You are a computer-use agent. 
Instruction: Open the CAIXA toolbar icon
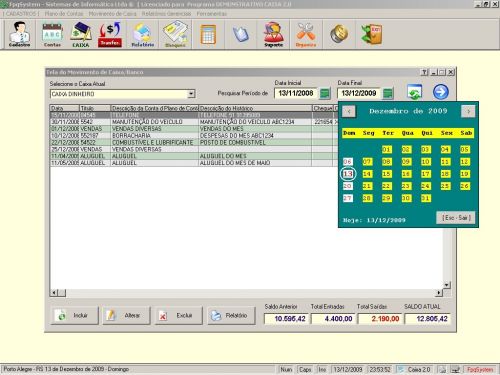[81, 34]
